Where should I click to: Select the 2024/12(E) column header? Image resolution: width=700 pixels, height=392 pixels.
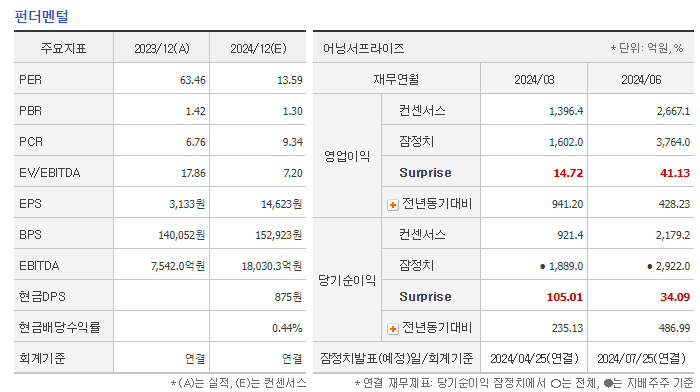(x=258, y=48)
